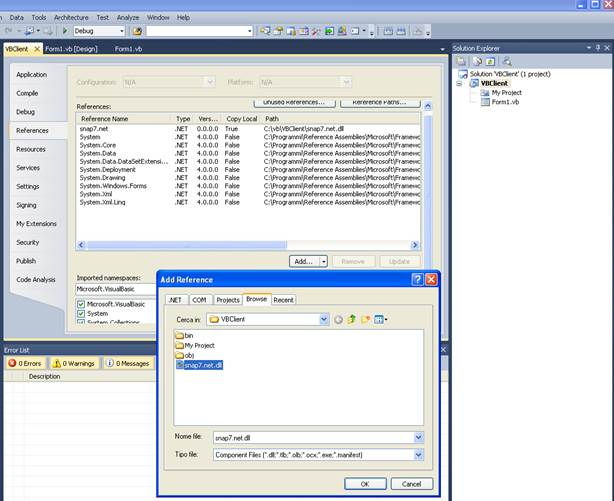Viewport: 614px width, 501px height.
Task: Start debugging with the green play icon
Action: [65, 31]
